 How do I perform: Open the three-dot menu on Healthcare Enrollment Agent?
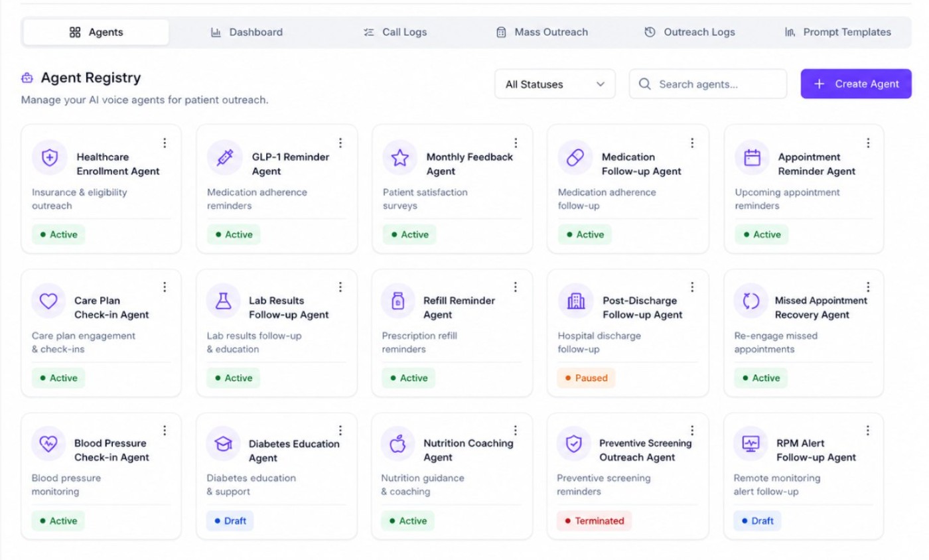click(165, 143)
